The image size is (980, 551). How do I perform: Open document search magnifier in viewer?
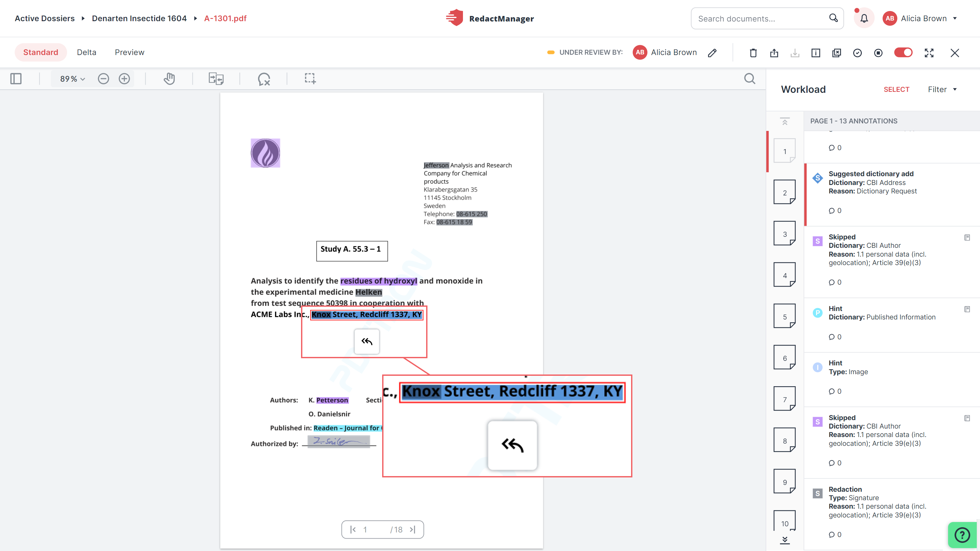click(749, 79)
